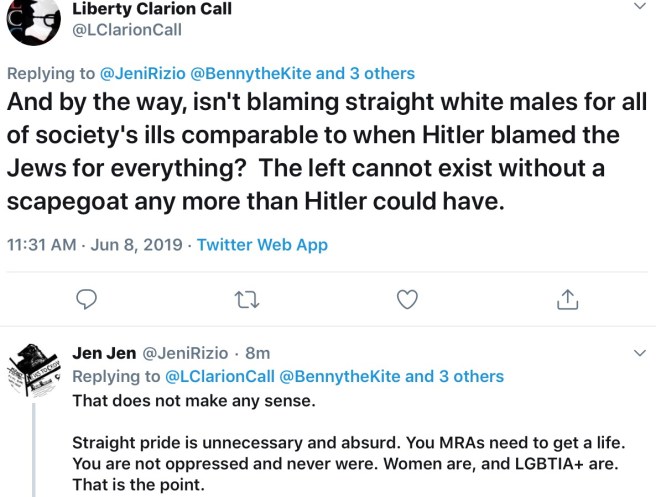Like the tweet with the heart icon
This screenshot has height=497, width=656.
coord(406,299)
